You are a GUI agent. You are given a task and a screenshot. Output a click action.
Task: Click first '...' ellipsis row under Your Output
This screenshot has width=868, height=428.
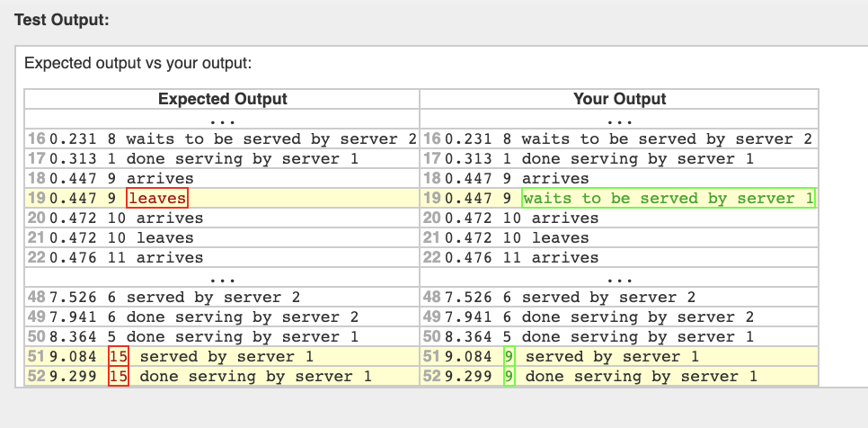619,120
